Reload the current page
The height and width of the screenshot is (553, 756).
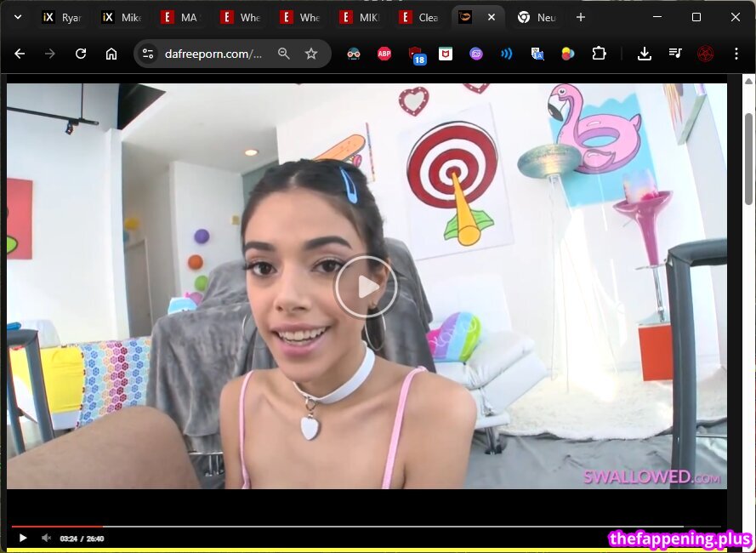pos(81,54)
